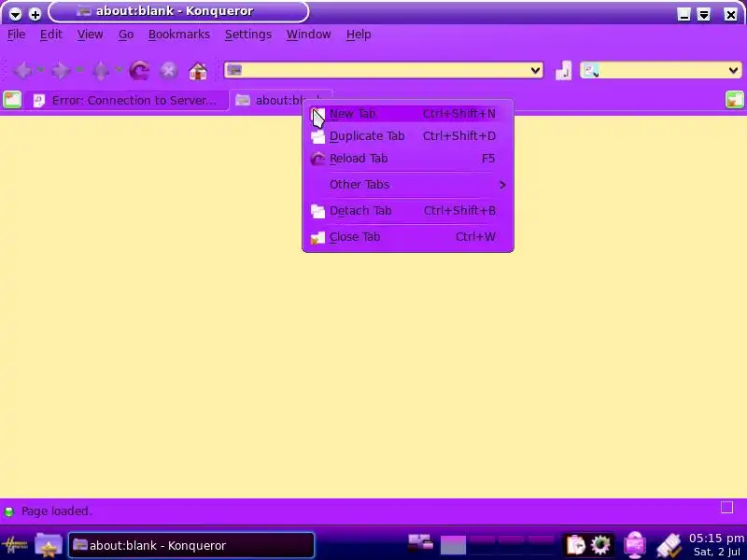Minimize the Konqueror window

tap(684, 14)
